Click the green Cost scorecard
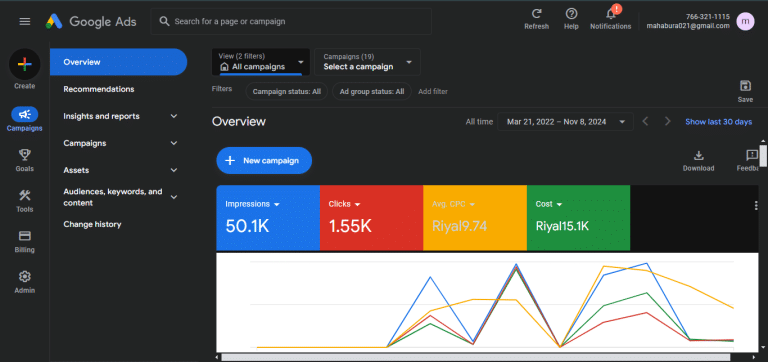This screenshot has width=768, height=362. (578, 218)
